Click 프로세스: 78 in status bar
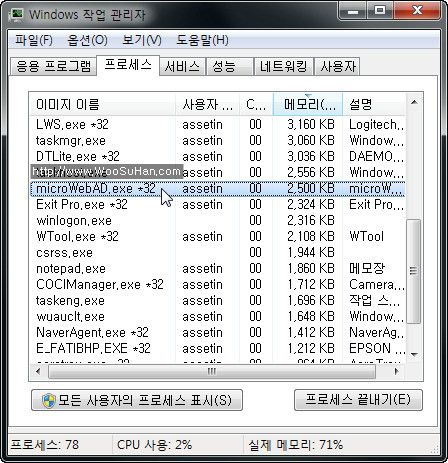Image resolution: width=448 pixels, height=463 pixels. (x=45, y=444)
